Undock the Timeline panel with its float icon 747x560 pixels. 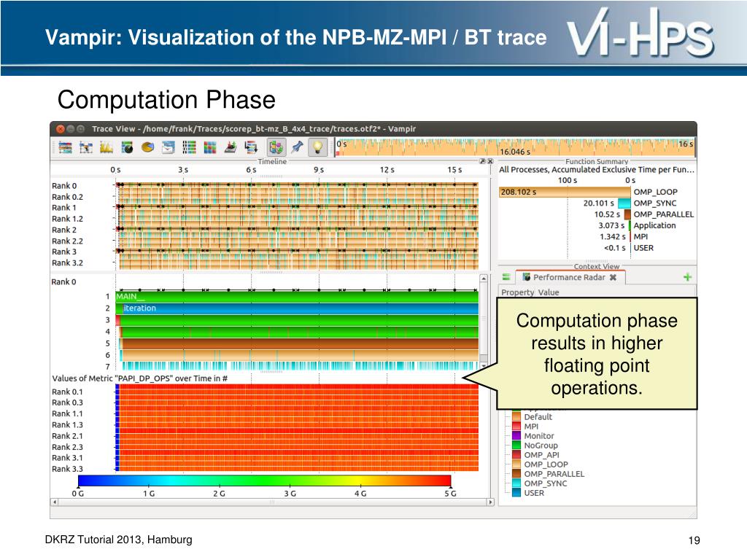click(482, 161)
